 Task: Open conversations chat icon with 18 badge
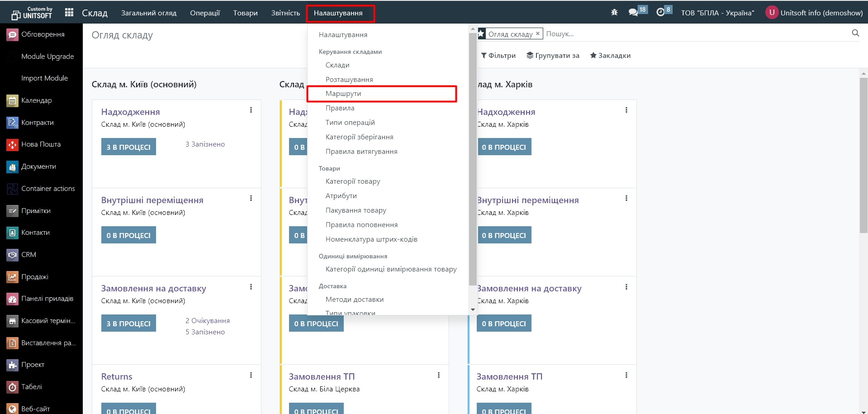633,13
